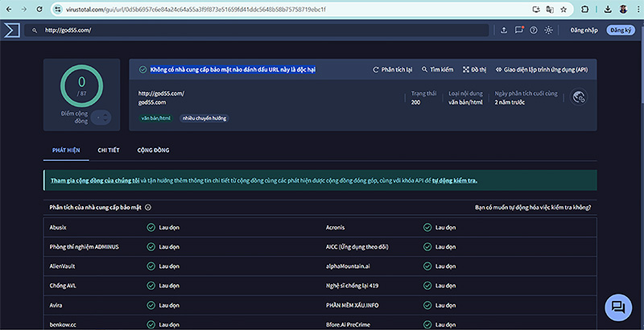Click the văn bản/html tag
644x330 pixels.
155,118
